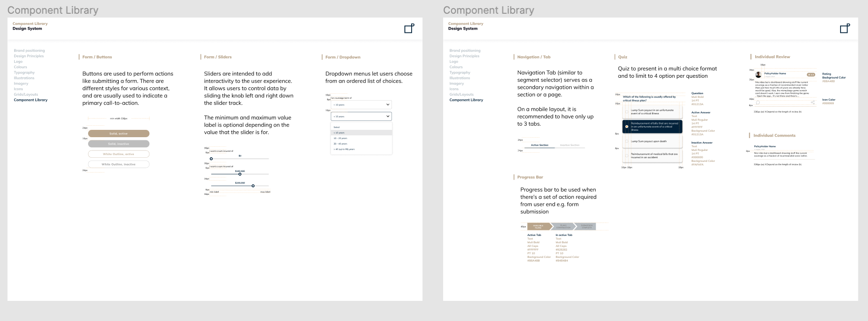This screenshot has width=868, height=321.
Task: Click the 'Form / Dropdown' section heading
Action: coord(343,57)
